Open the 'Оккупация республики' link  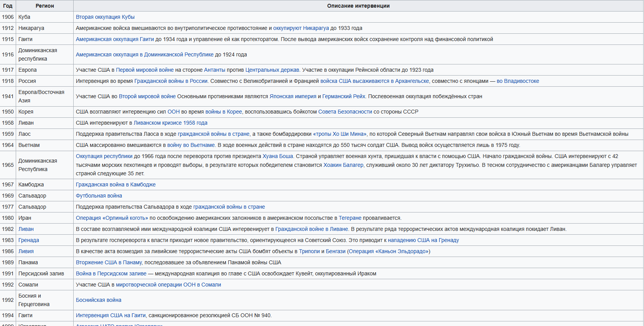point(104,156)
